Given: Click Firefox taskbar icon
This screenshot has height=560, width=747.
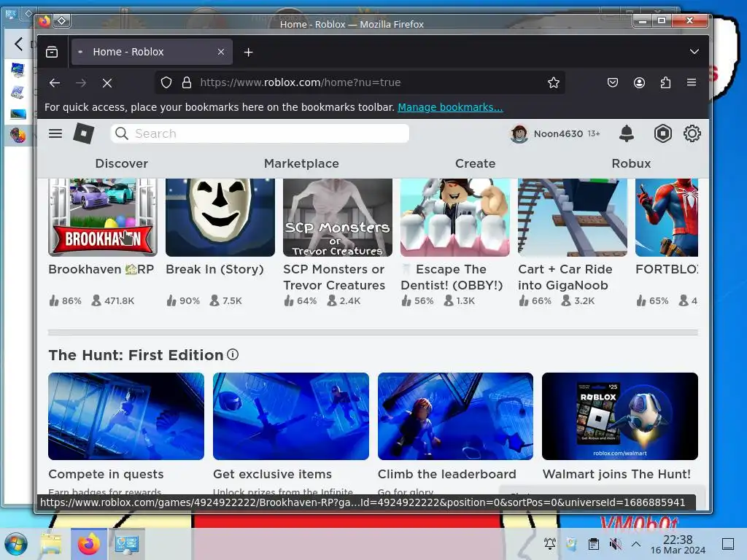Looking at the screenshot, I should (x=89, y=544).
